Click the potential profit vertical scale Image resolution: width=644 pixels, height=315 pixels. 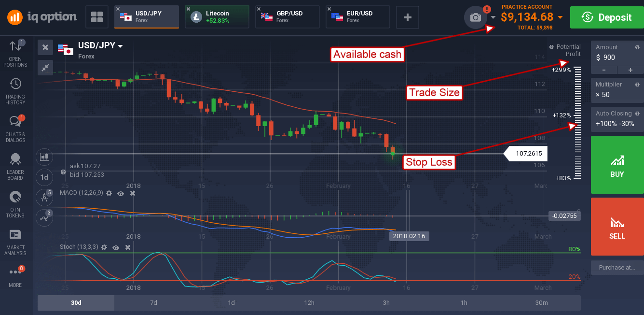(x=577, y=123)
